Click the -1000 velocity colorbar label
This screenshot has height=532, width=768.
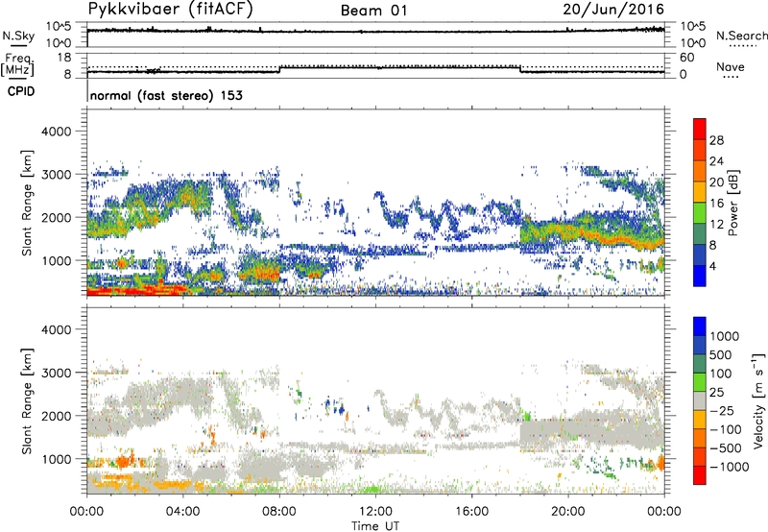coord(730,467)
